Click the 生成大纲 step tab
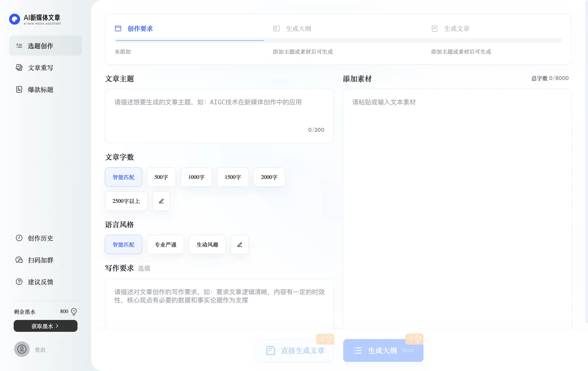Image resolution: width=588 pixels, height=371 pixels. 298,29
